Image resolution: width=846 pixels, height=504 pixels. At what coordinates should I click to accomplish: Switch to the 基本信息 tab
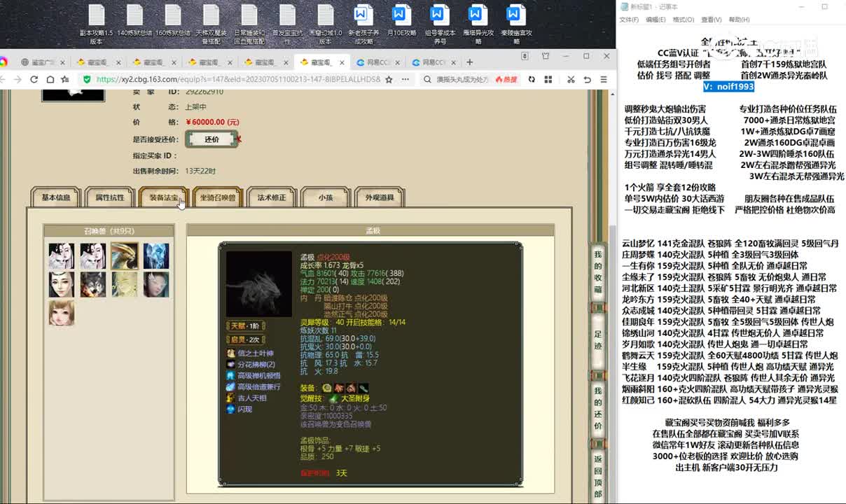[x=55, y=198]
